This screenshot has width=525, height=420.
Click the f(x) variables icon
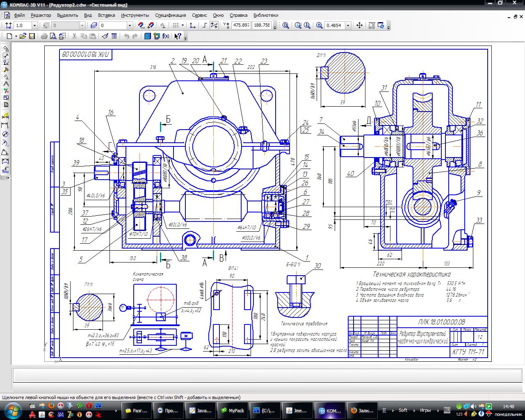[x=166, y=36]
